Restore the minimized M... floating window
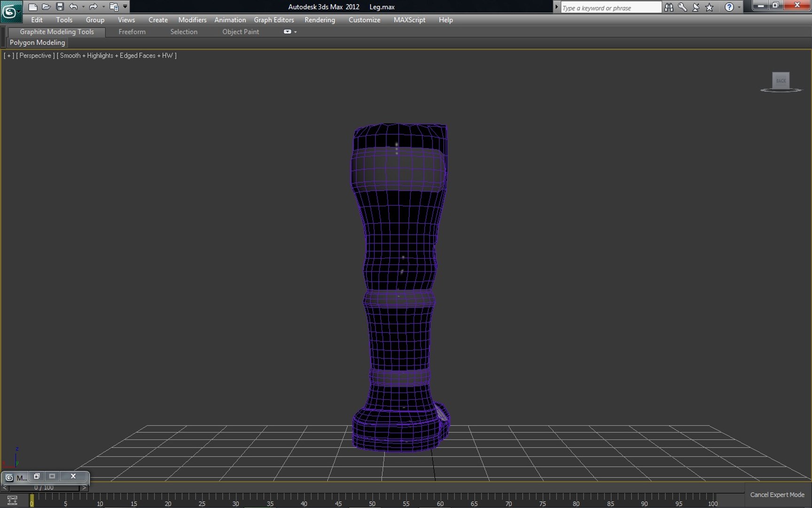The height and width of the screenshot is (508, 812). coord(37,476)
